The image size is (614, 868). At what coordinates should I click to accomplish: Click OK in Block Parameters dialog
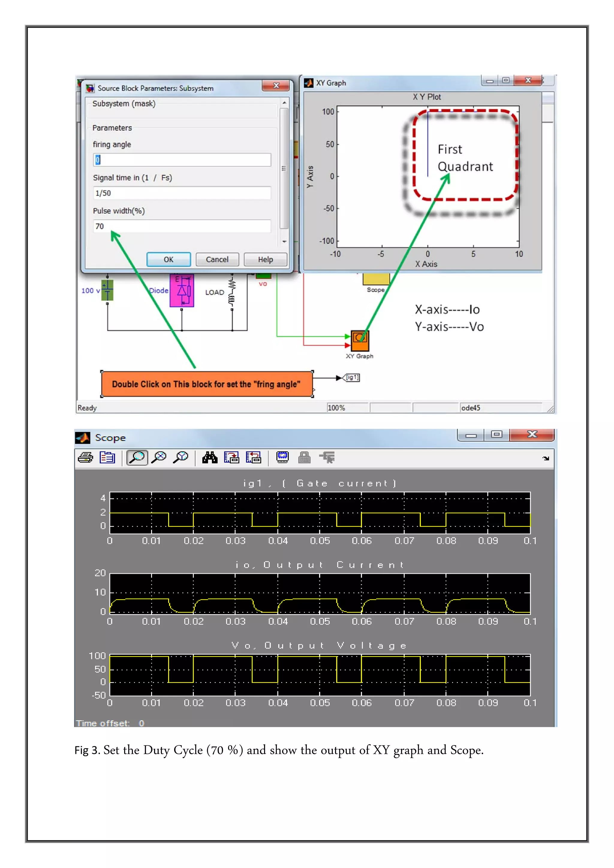[169, 259]
